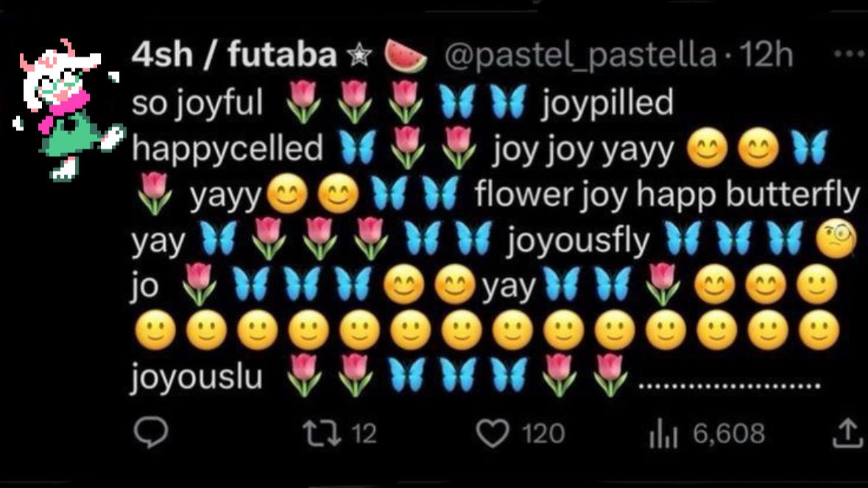Screen dimensions: 868x488
Task: Open the @pastel_pastella handle link
Action: pos(581,56)
